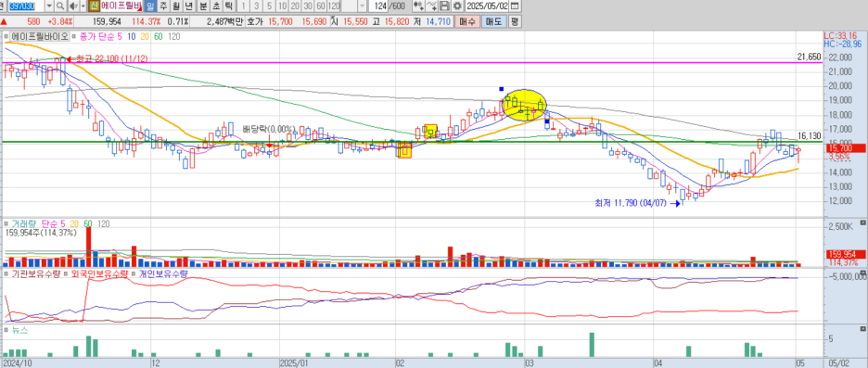Screen dimensions: 868x368
Task: Click the 뉴스 news panel label
Action: point(19,330)
